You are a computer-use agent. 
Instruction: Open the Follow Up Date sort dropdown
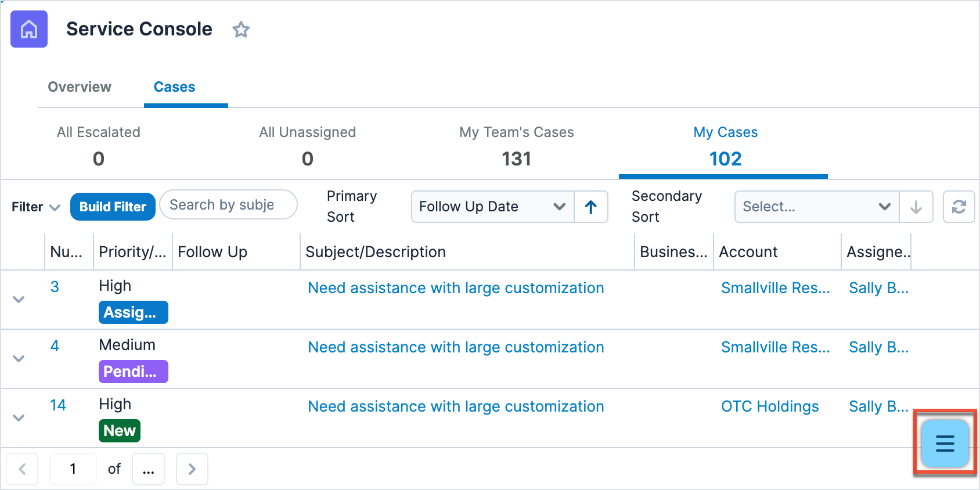[492, 207]
